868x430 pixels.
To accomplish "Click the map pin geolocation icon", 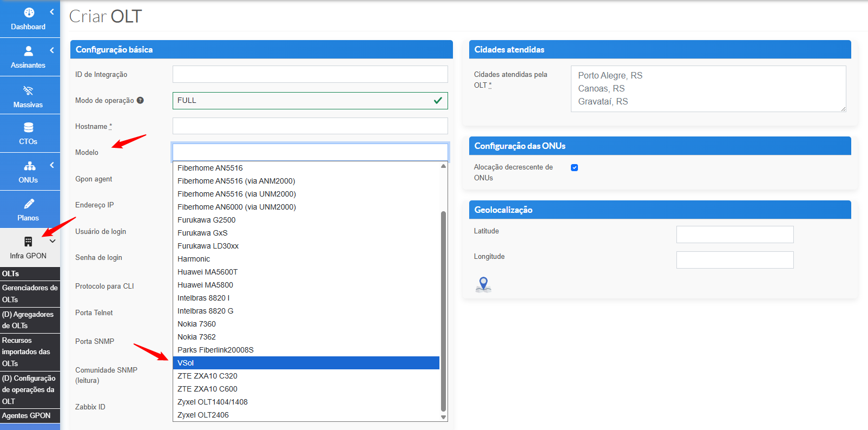I will pos(483,284).
